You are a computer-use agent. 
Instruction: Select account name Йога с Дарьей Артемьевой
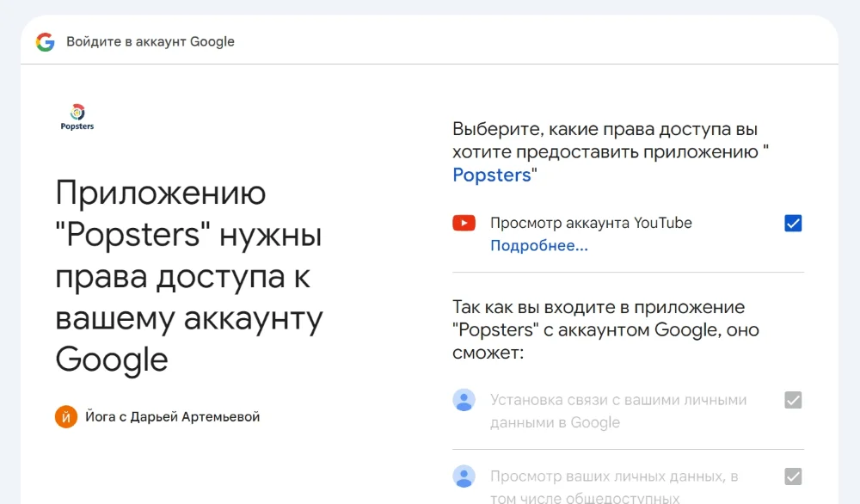click(172, 417)
